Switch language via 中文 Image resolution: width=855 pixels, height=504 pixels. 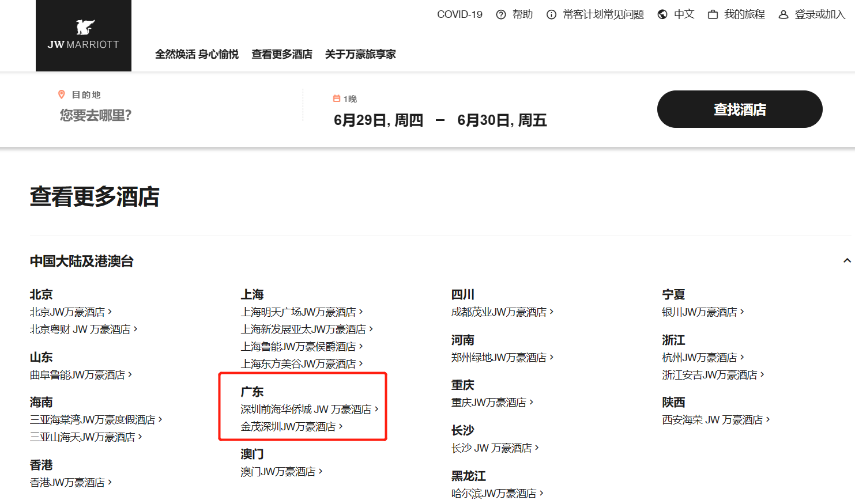684,14
